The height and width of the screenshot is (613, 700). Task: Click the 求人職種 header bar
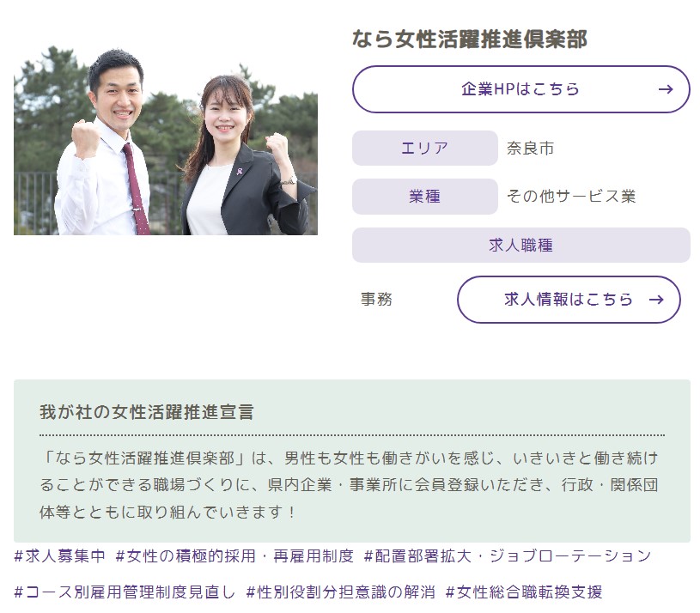coord(520,245)
